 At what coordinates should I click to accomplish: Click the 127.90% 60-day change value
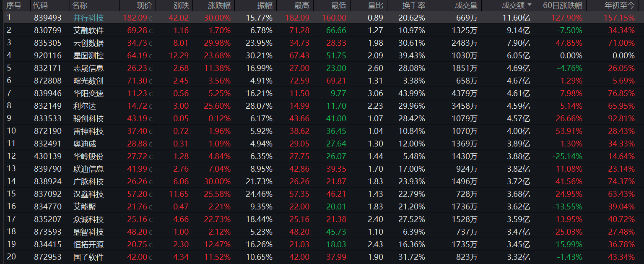(567, 18)
